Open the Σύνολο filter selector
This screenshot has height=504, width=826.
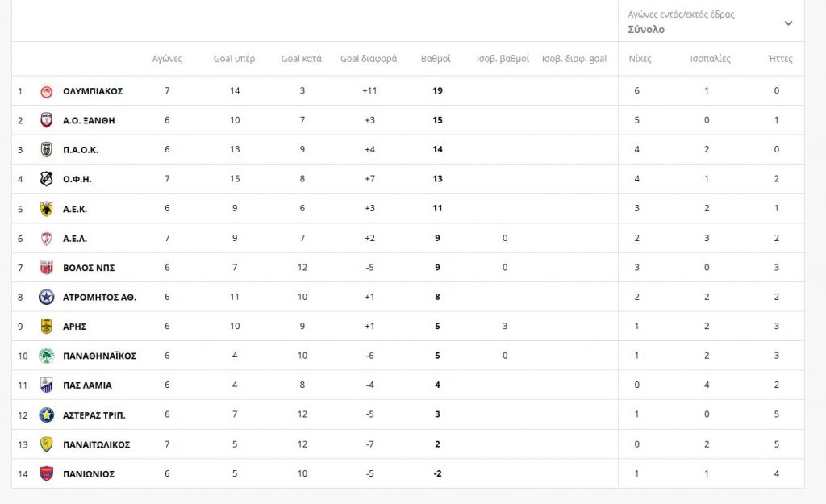(x=646, y=30)
